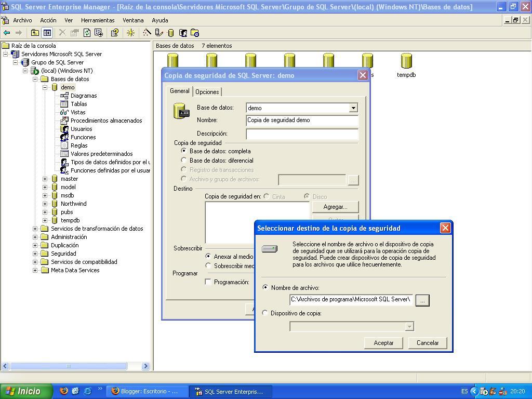Click the register server toolbar icon
This screenshot has height=399, width=532.
(x=159, y=33)
